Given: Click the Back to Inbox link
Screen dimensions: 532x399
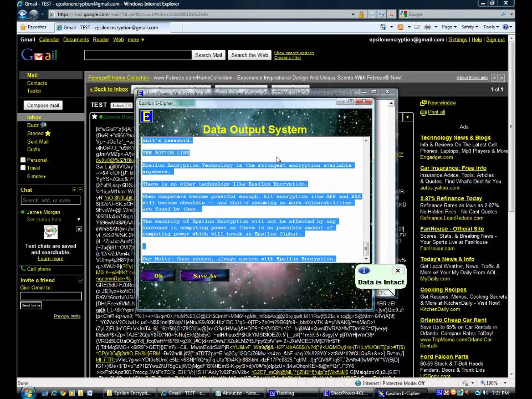Looking at the screenshot, I should point(109,89).
